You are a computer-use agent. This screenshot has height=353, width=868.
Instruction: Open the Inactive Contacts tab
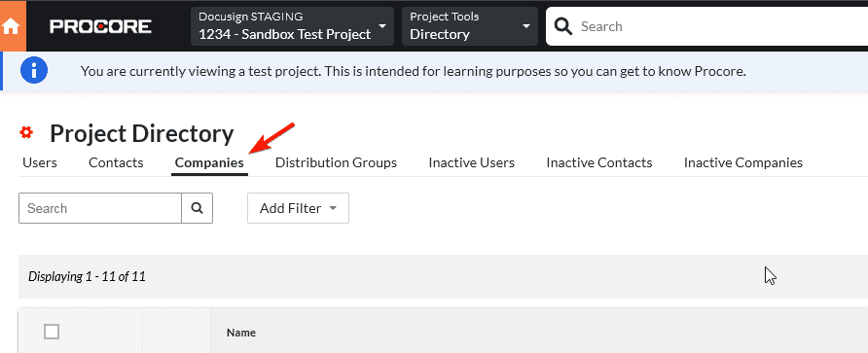pyautogui.click(x=599, y=162)
